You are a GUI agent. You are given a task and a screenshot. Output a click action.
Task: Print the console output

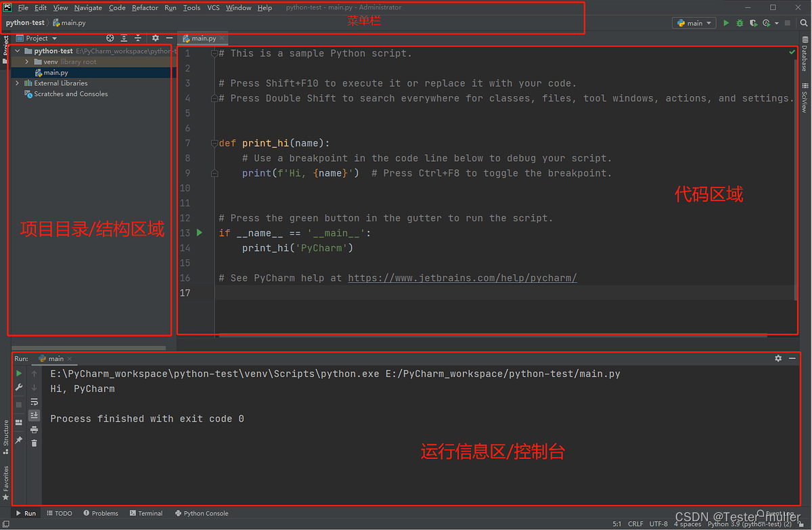coord(35,429)
